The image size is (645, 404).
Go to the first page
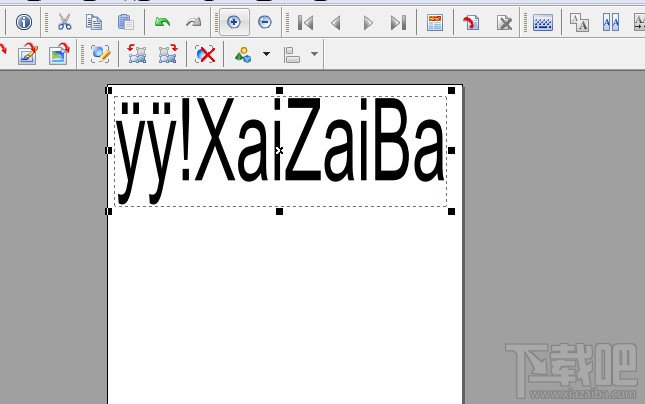(305, 23)
